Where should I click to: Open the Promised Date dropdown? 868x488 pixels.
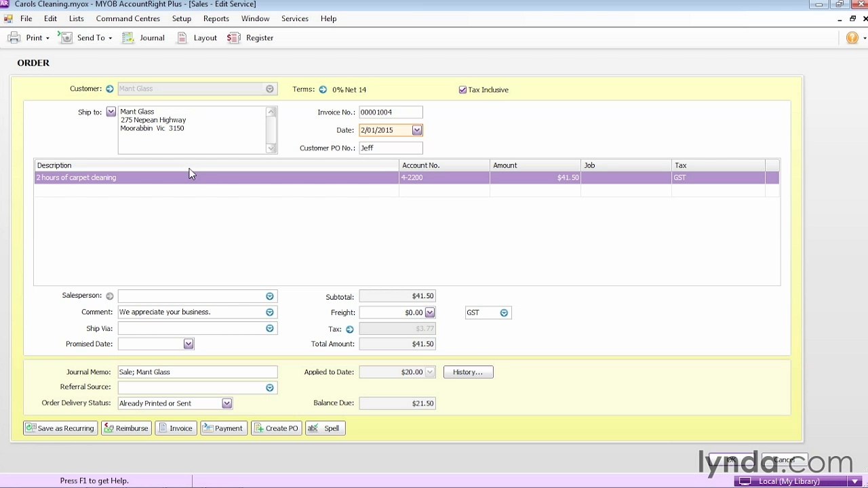(x=189, y=344)
